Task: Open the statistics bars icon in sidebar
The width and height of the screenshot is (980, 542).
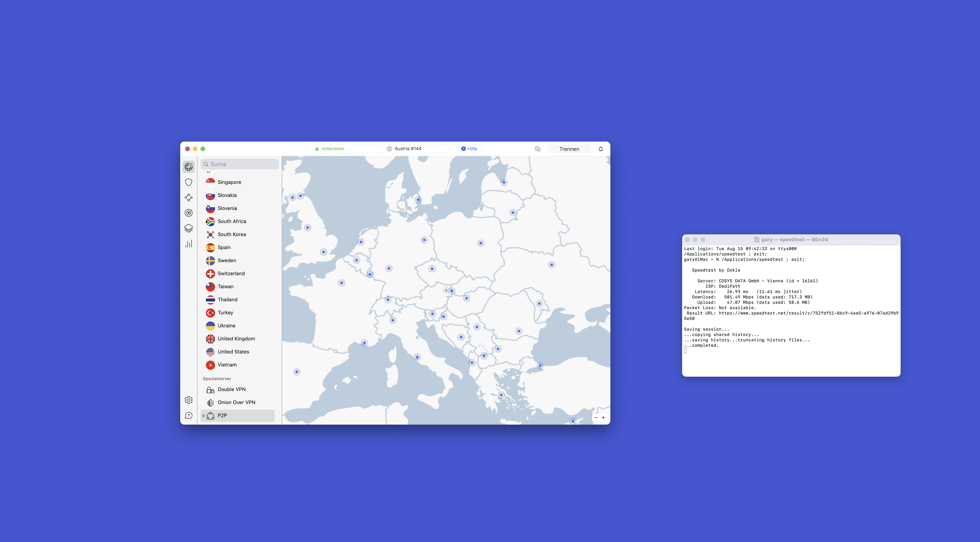Action: point(189,244)
